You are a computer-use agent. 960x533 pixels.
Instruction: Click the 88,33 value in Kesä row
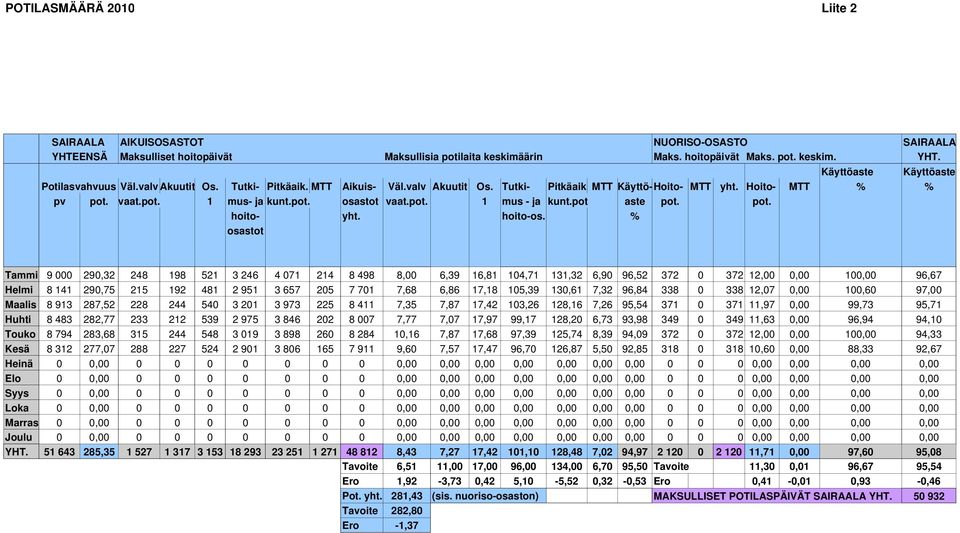coord(860,349)
